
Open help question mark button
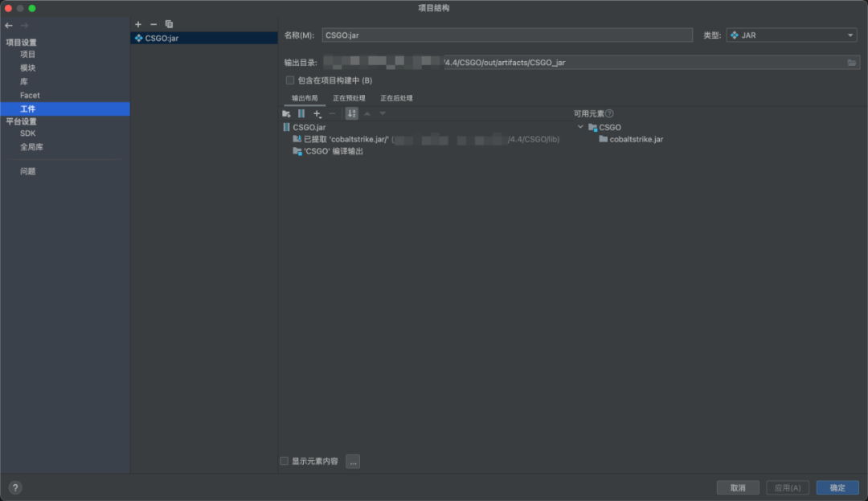coord(15,487)
